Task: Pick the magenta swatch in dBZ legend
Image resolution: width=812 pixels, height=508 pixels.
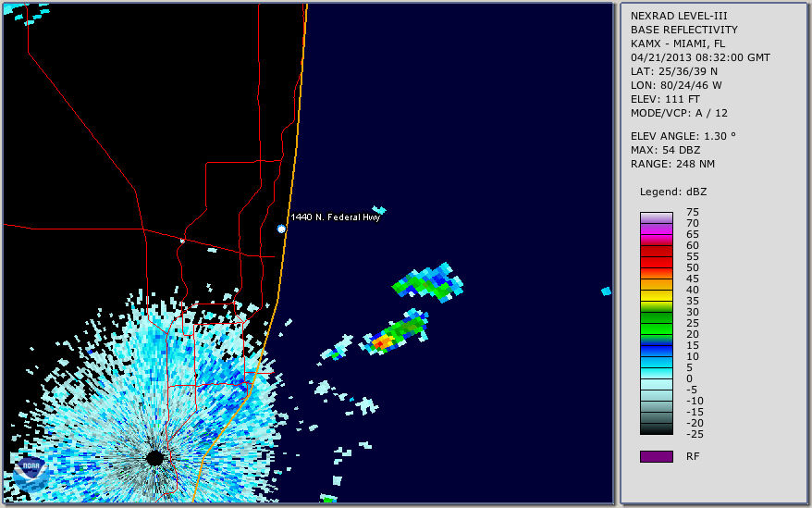Action: coord(656,229)
